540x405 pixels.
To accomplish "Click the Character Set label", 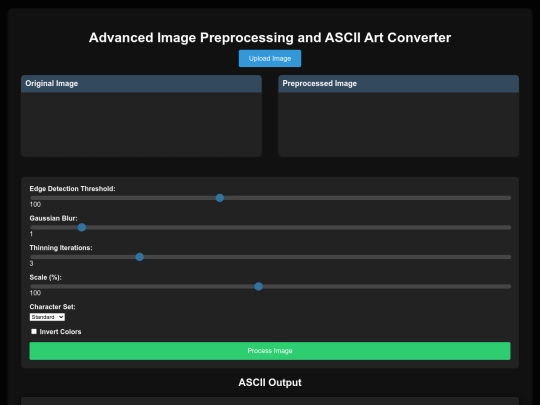I will 52,307.
